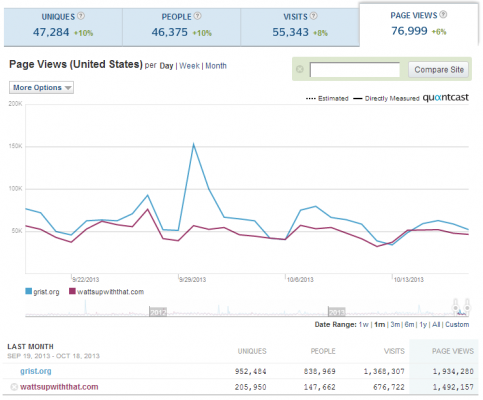Click the UNIQUES column header in the table
The width and height of the screenshot is (483, 400).
click(252, 351)
